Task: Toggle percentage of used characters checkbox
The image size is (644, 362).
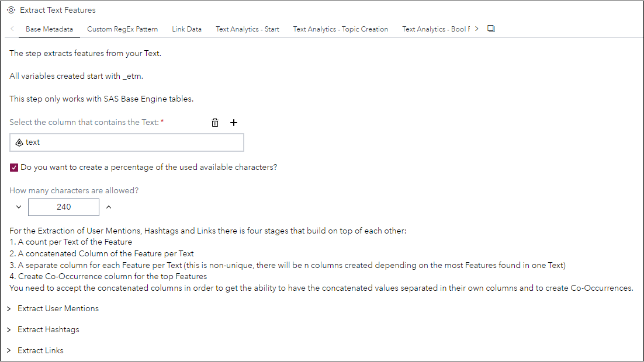Action: point(14,168)
